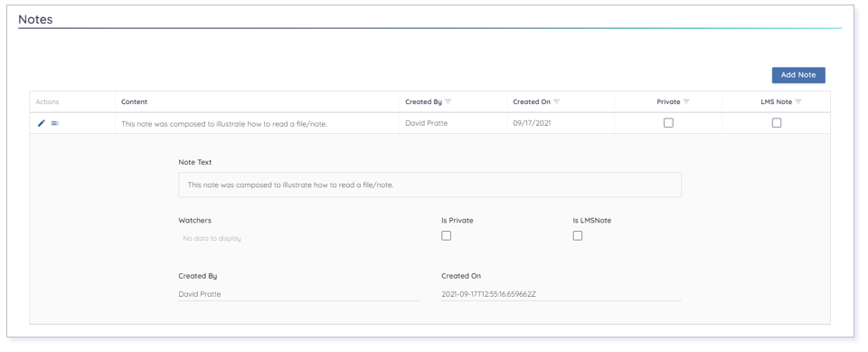Click the Private column header label
868x352 pixels.
pos(668,102)
